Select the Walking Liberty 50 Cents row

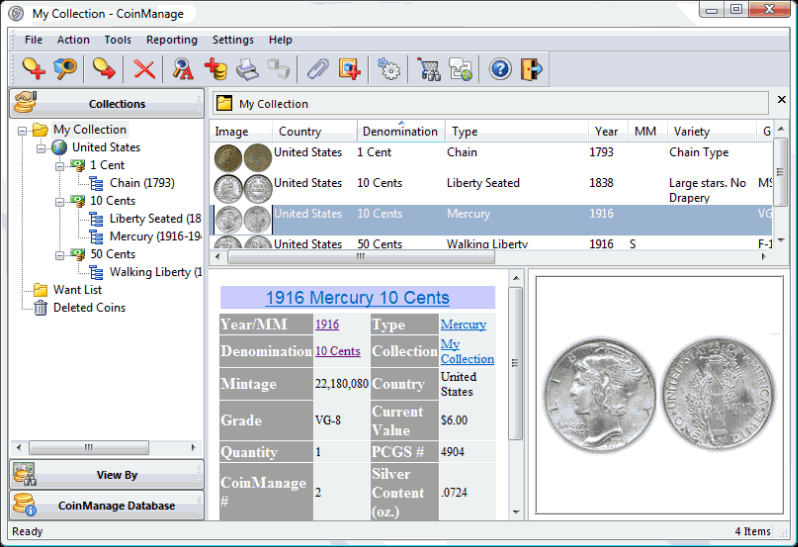point(492,243)
